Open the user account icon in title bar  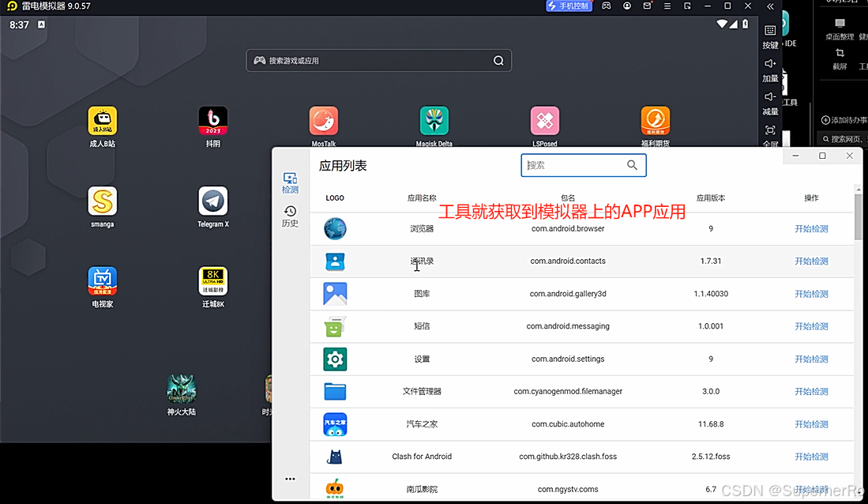point(627,6)
